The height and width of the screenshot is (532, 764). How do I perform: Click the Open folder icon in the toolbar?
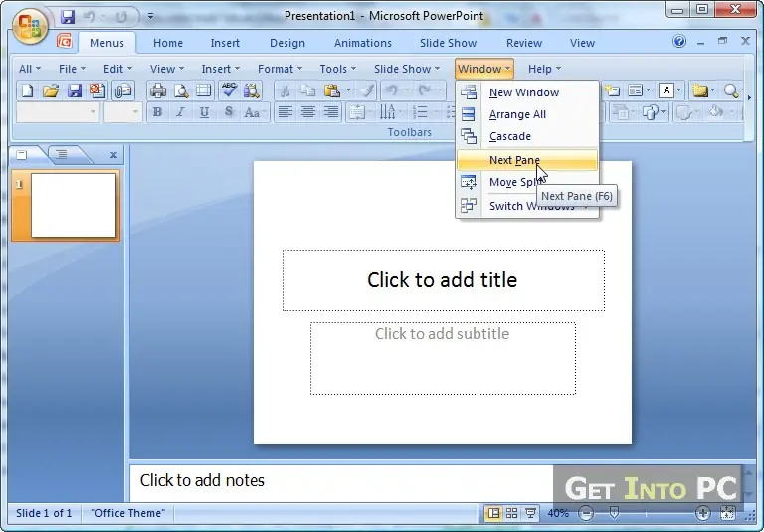coord(51,90)
